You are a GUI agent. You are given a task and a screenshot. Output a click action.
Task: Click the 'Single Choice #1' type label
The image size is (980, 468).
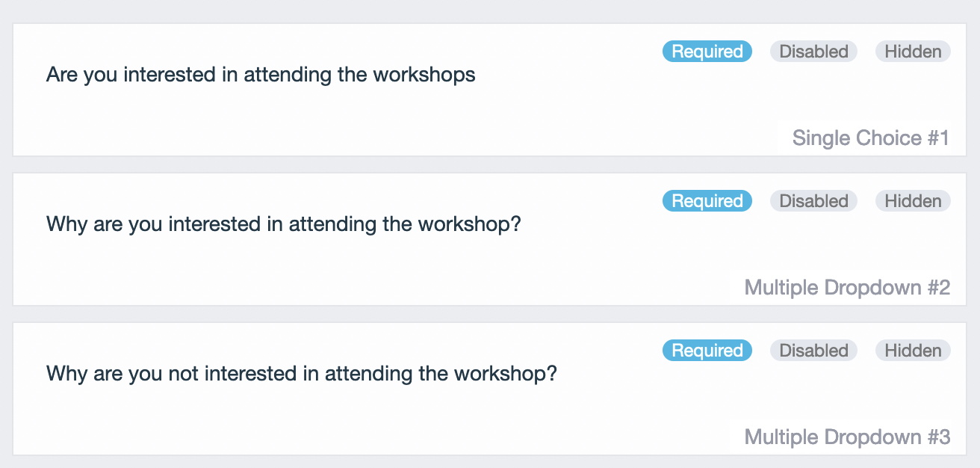(x=870, y=138)
